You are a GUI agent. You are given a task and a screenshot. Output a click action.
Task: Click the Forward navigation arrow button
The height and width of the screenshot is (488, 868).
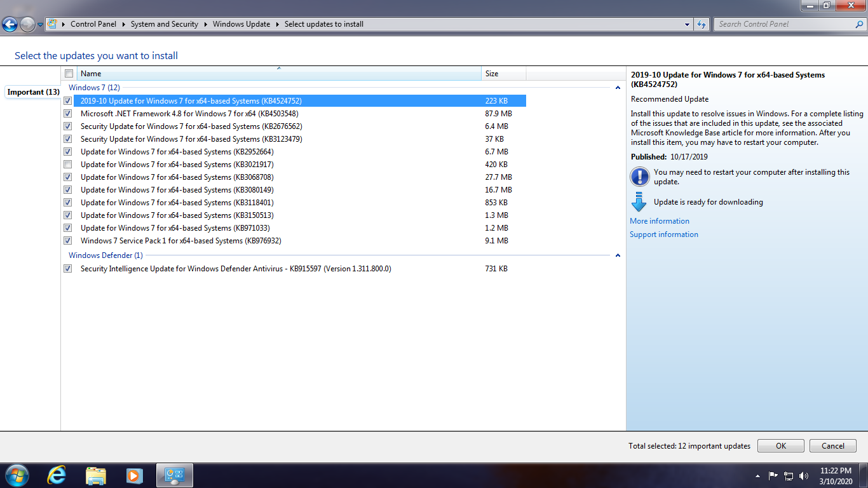point(27,25)
